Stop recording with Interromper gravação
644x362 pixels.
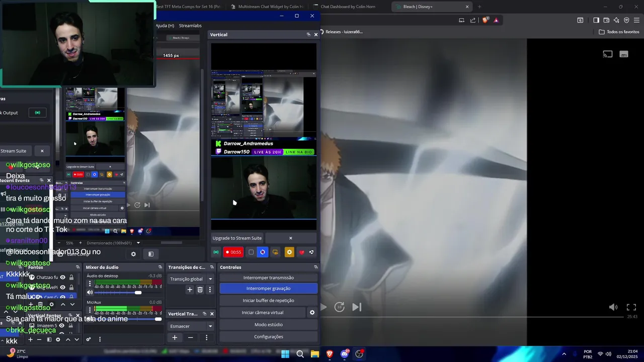point(269,289)
